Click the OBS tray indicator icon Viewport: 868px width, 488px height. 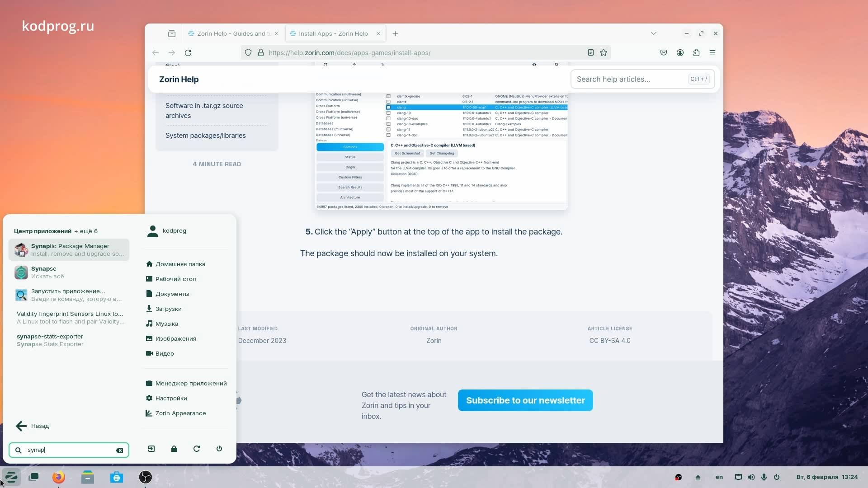pos(679,477)
